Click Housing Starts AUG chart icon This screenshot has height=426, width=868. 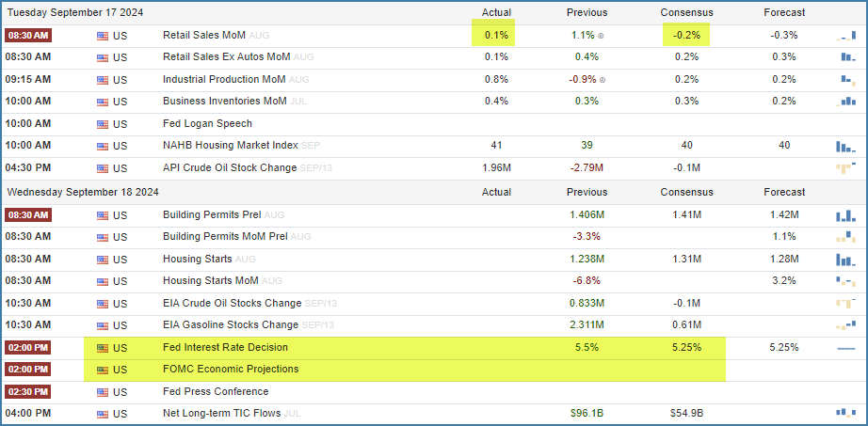pos(845,259)
